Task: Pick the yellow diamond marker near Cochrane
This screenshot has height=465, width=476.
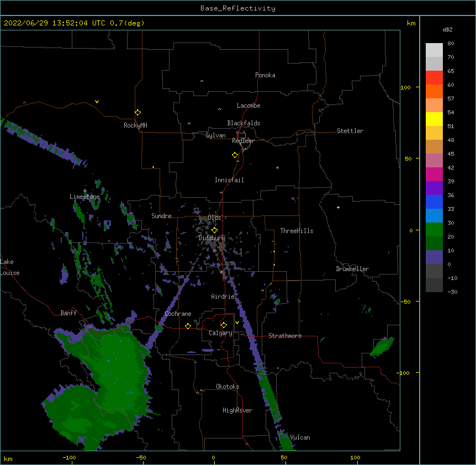Action: tap(188, 326)
